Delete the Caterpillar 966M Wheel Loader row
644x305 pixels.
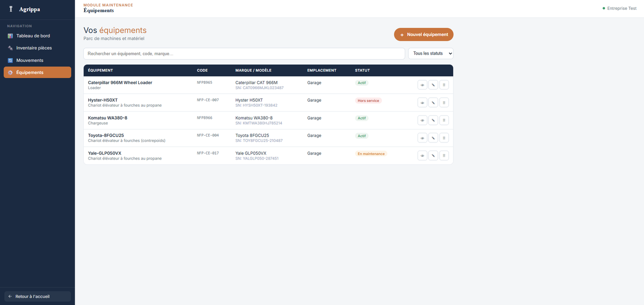click(444, 85)
